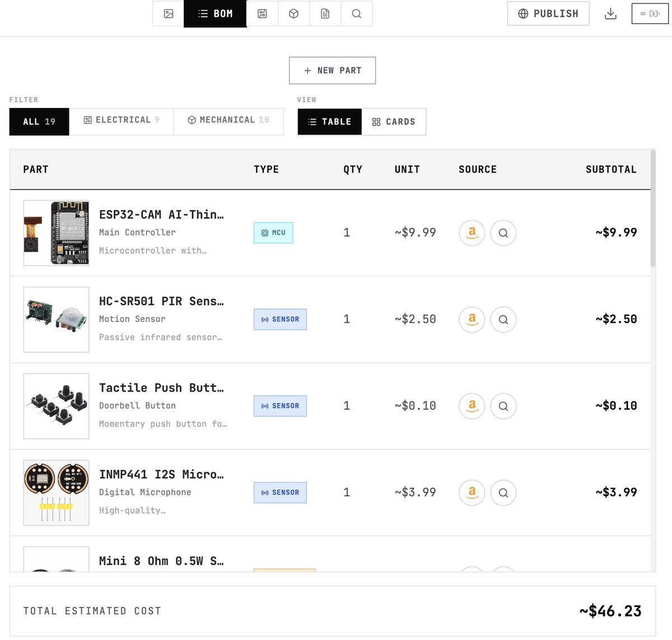The image size is (672, 640).
Task: Click the HC-SR501 PIR Sens… part name
Action: [161, 301]
